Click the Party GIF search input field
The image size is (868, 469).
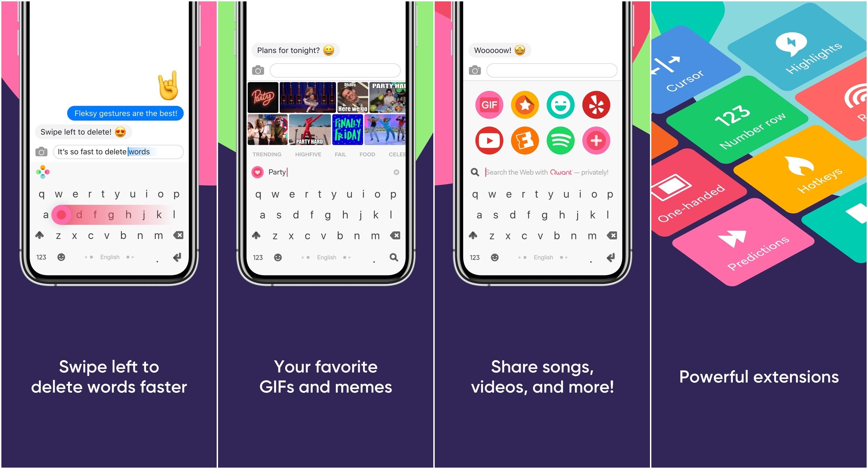(x=325, y=171)
